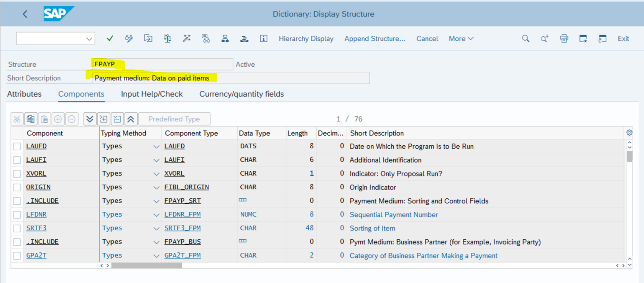Click the vertical scrollbar thumb of the table
Screen dimensions: 644x283
tap(629, 156)
